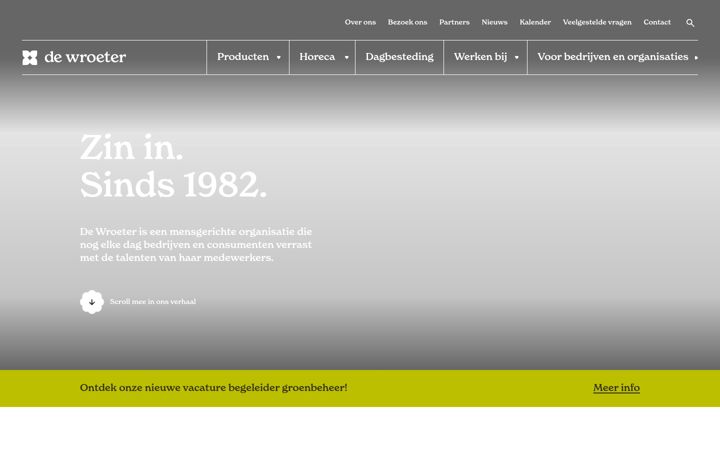Viewport: 720px width, 450px height.
Task: Click Meer info in the yellow banner
Action: (616, 388)
